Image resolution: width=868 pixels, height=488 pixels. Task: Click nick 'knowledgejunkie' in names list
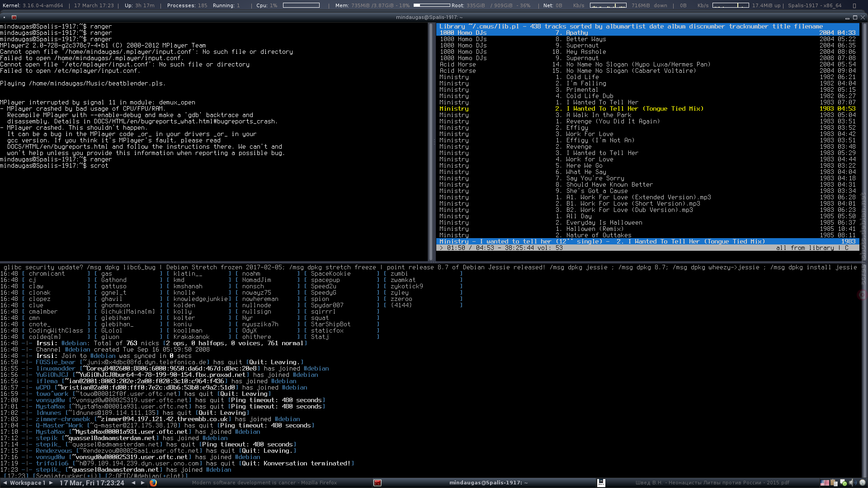[x=201, y=299]
